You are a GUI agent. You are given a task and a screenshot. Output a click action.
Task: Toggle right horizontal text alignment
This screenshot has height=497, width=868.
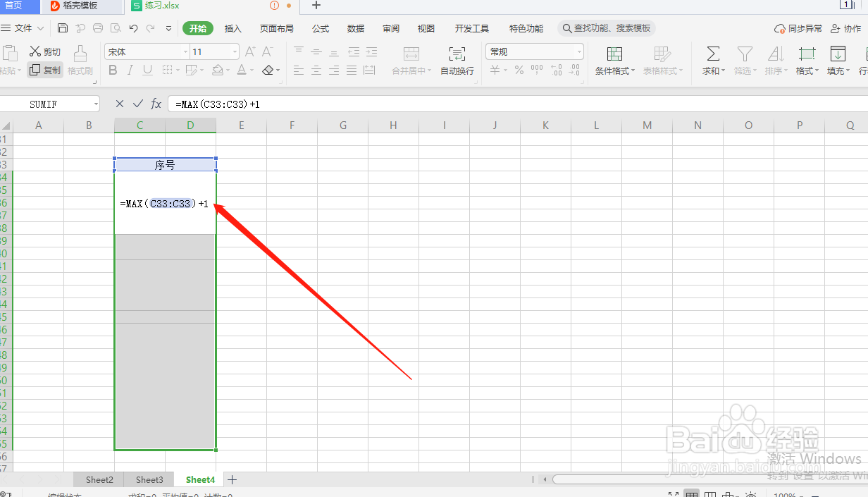pos(334,70)
